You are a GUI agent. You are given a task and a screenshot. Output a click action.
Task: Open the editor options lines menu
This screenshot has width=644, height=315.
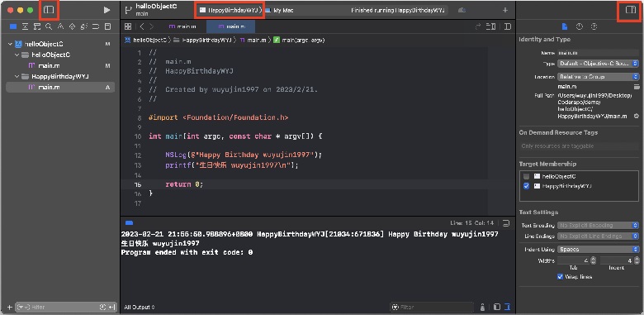coord(490,26)
